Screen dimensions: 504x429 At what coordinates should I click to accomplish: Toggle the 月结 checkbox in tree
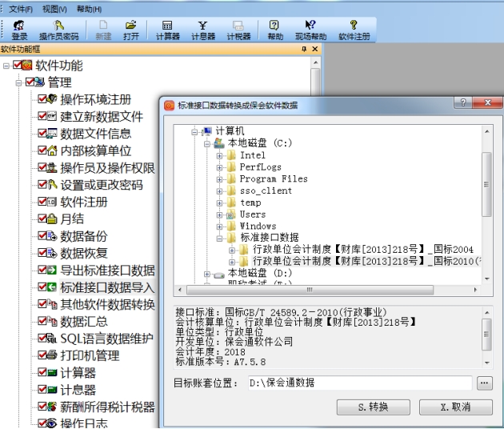pos(43,219)
